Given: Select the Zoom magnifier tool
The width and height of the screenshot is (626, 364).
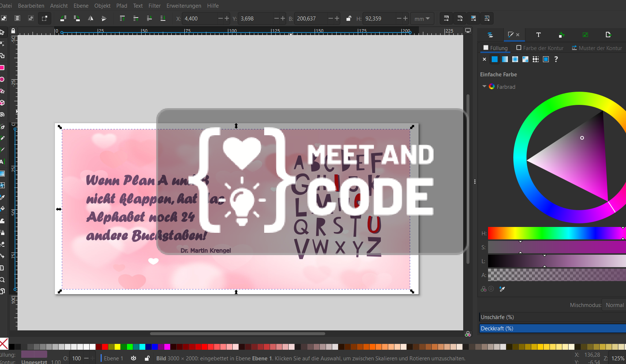Looking at the screenshot, I should (2, 280).
